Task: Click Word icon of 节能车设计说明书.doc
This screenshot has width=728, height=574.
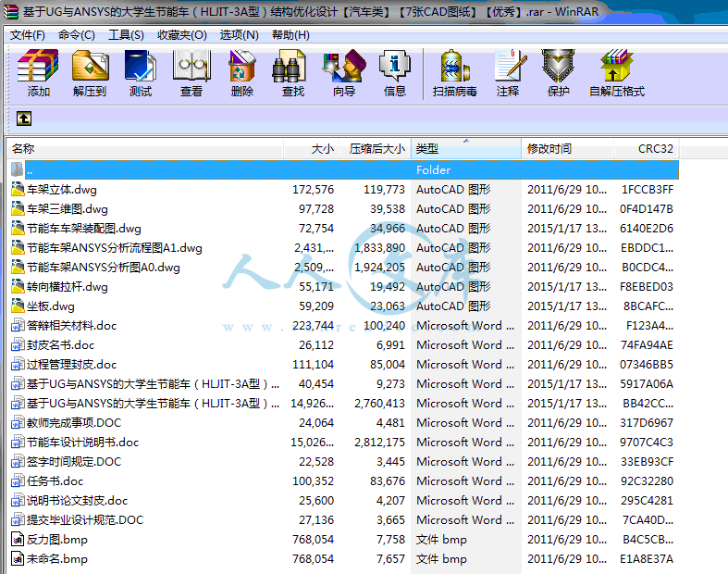Action: [18, 442]
